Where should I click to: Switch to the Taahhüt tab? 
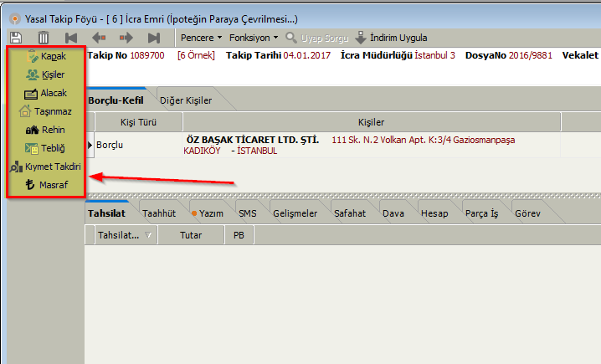(x=160, y=213)
